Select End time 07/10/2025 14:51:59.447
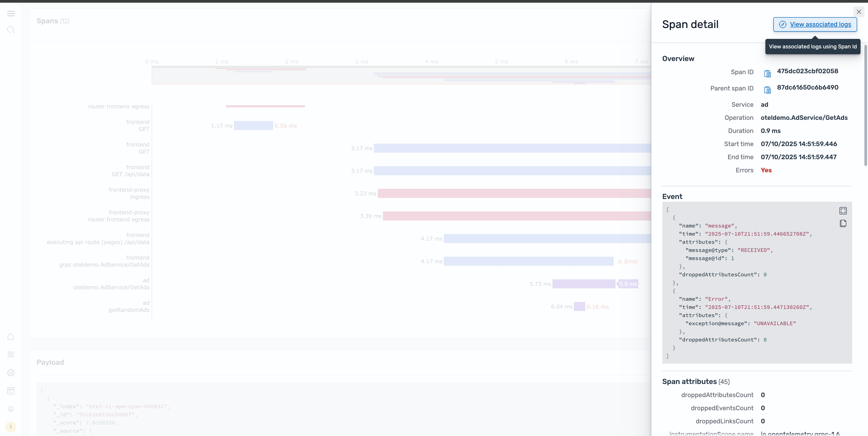This screenshot has width=868, height=436. click(798, 157)
